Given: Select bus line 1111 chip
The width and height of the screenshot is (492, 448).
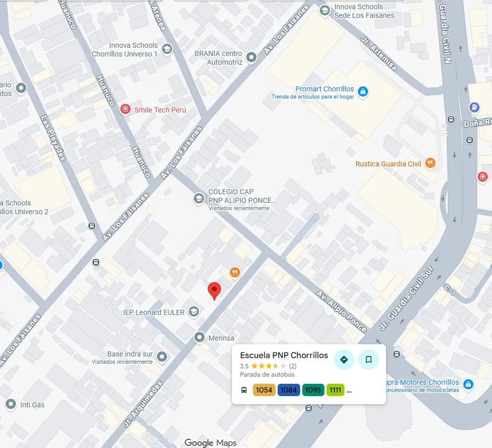Looking at the screenshot, I should 335,390.
